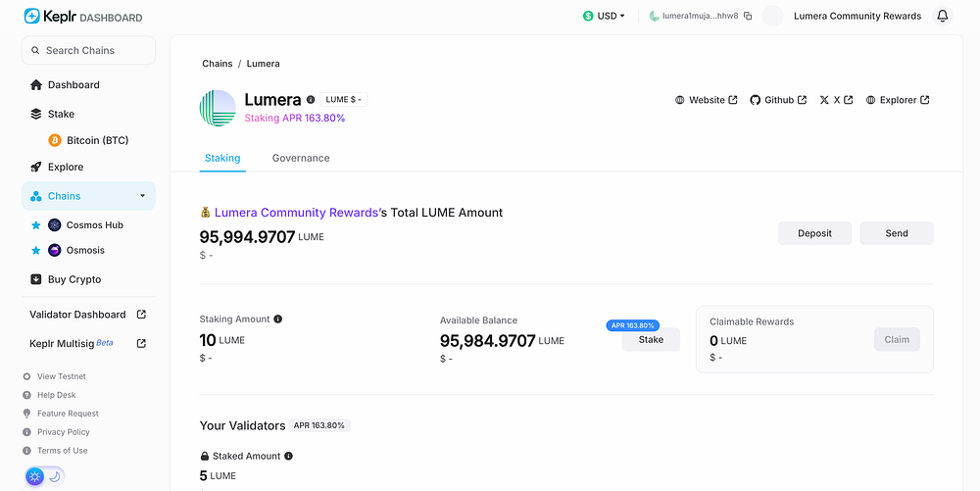
Task: Click the Dashboard home icon in sidebar
Action: tap(35, 85)
